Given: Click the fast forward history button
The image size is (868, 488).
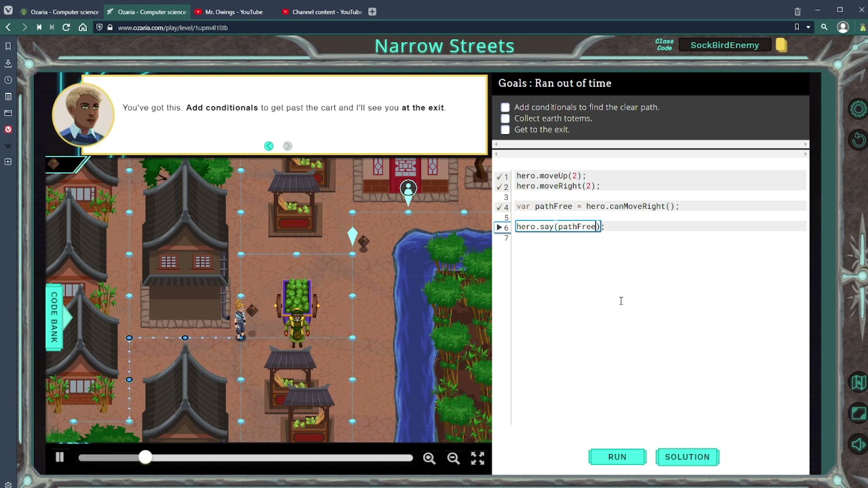Looking at the screenshot, I should 52,27.
